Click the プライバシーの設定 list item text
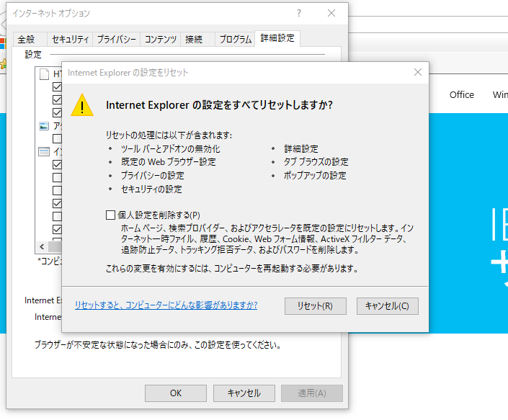The width and height of the screenshot is (508, 420). click(x=152, y=176)
